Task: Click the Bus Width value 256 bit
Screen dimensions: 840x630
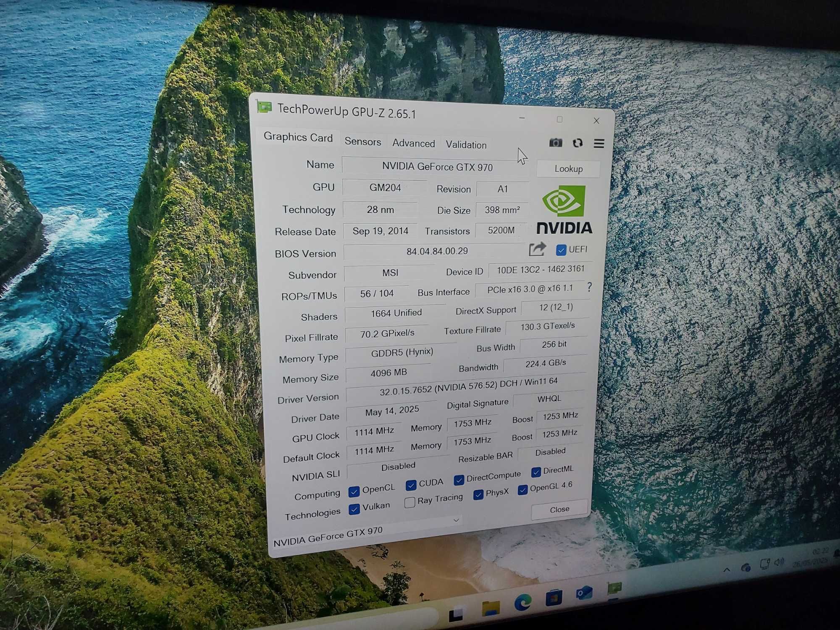Action: (x=554, y=344)
